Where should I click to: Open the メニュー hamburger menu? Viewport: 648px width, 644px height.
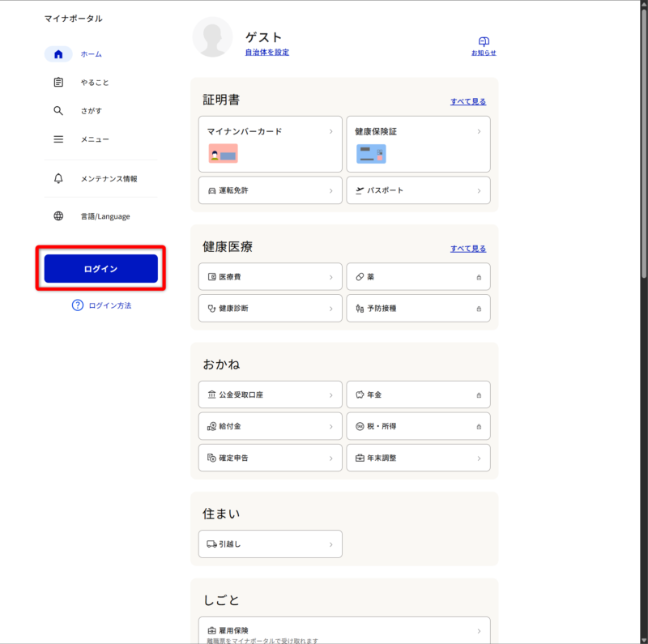58,139
